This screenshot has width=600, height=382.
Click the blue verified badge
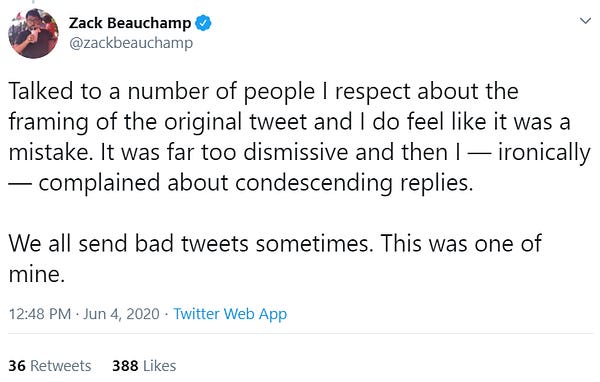pos(203,23)
